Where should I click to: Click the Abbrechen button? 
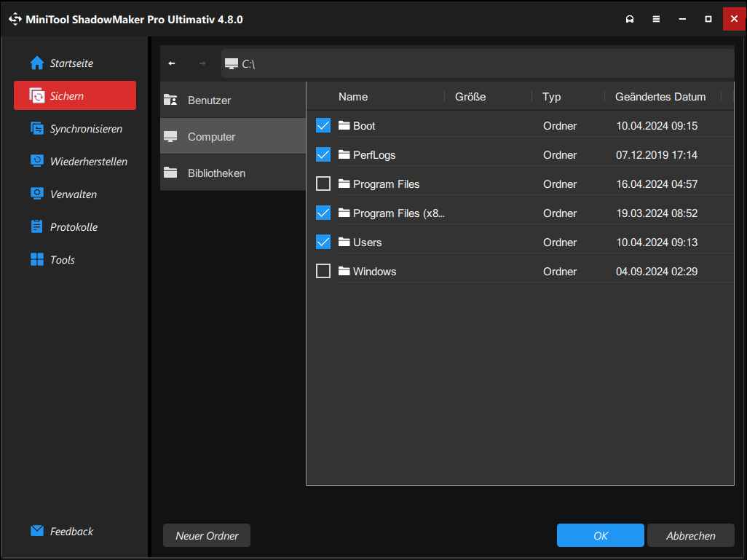click(691, 536)
